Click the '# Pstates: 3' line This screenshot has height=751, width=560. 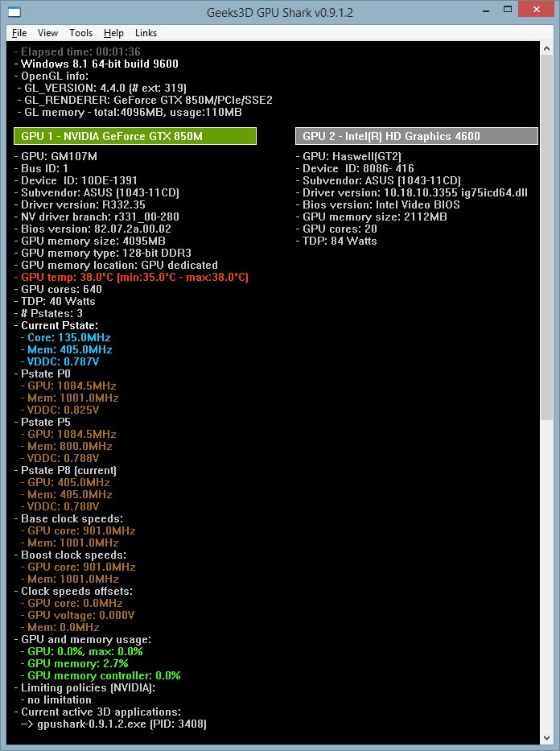pos(48,313)
